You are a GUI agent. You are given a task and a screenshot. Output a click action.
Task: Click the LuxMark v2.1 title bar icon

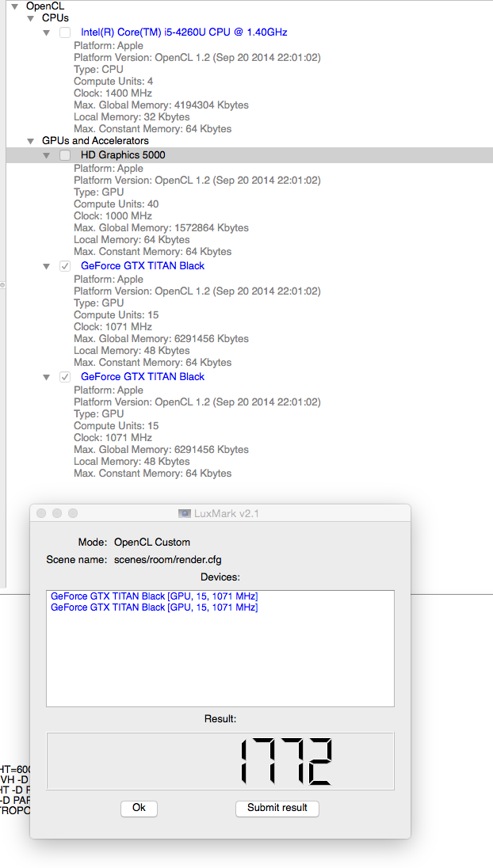click(x=185, y=514)
